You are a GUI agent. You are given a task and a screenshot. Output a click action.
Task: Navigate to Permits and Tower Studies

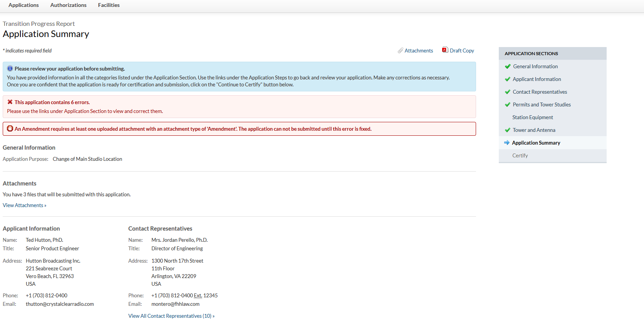tap(542, 105)
